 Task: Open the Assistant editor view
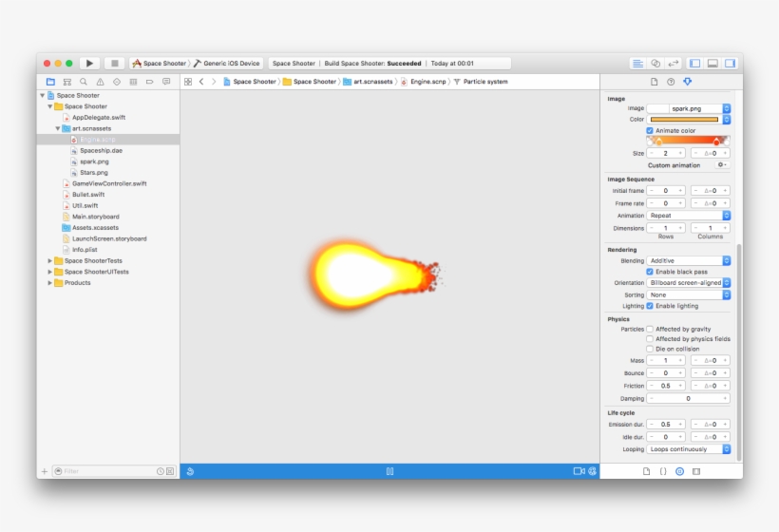[655, 64]
